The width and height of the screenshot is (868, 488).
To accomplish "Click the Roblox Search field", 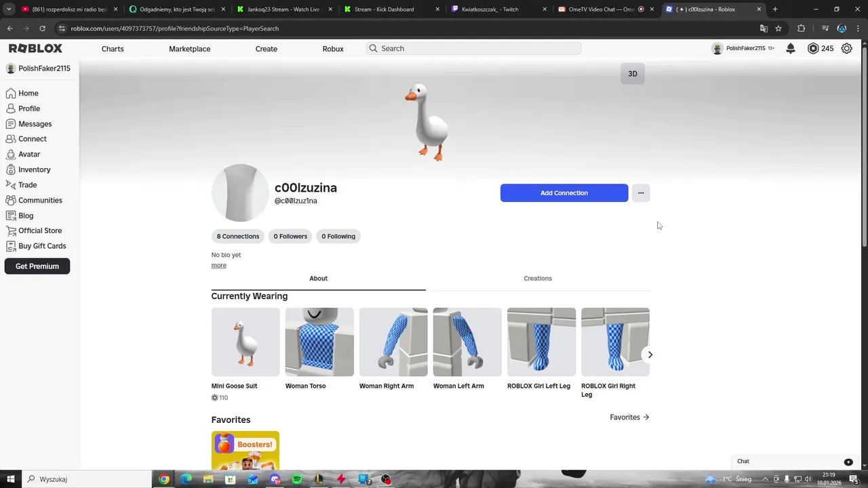I will click(x=473, y=49).
